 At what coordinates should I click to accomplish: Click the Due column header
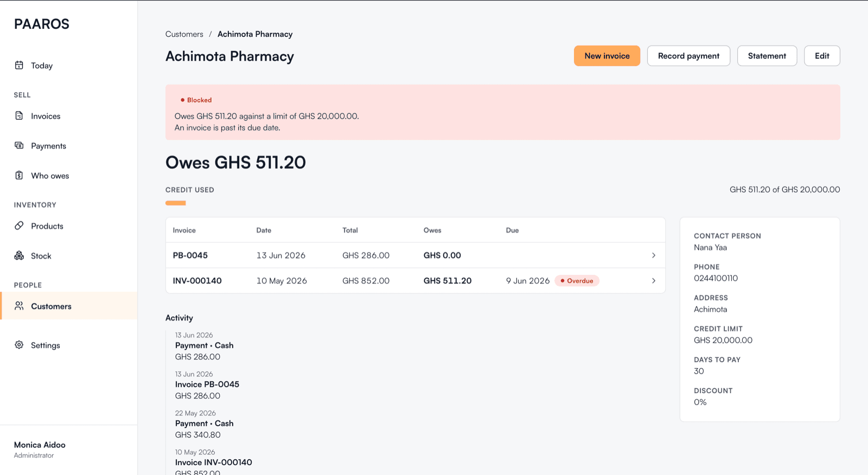pos(512,230)
